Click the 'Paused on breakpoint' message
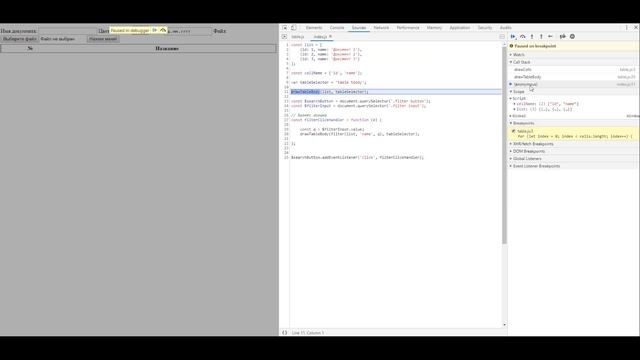Image resolution: width=640 pixels, height=360 pixels. 535,46
